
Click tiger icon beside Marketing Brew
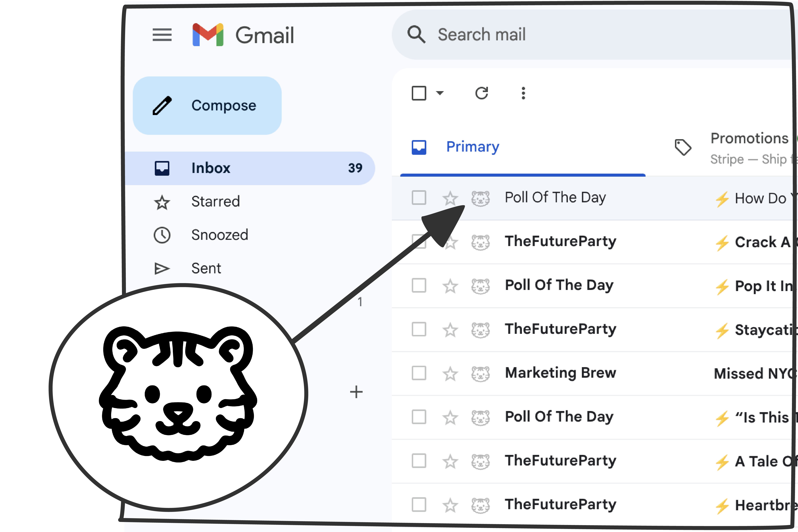point(480,374)
